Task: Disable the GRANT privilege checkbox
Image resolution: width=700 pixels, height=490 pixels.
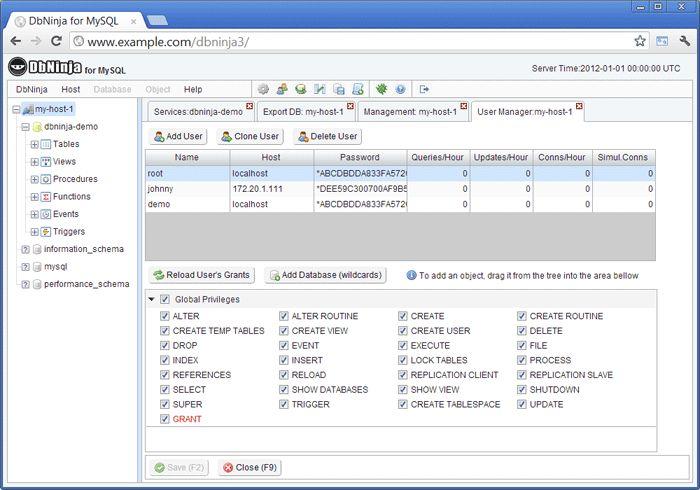Action: point(165,420)
